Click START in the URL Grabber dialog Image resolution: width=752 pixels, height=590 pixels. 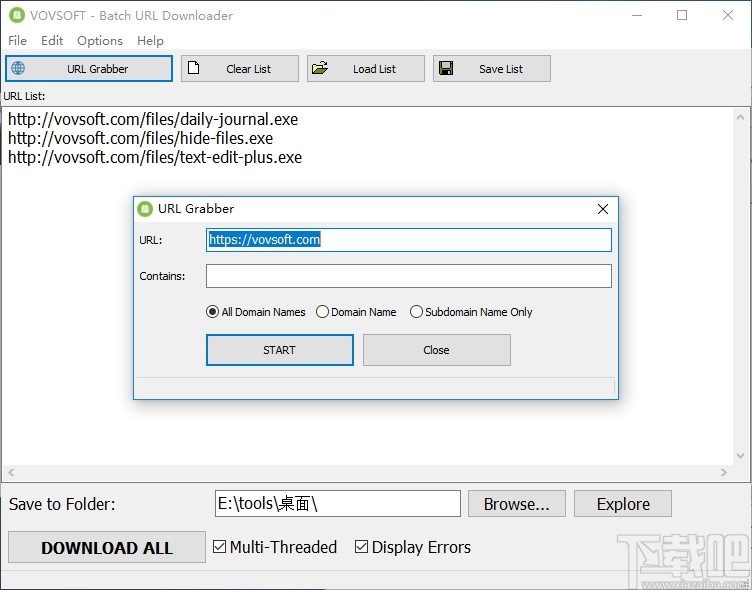click(x=280, y=350)
